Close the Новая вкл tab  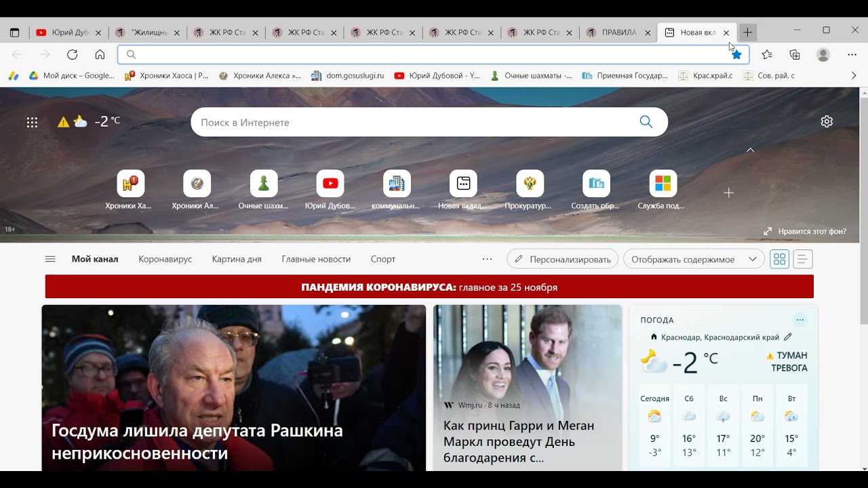point(726,33)
